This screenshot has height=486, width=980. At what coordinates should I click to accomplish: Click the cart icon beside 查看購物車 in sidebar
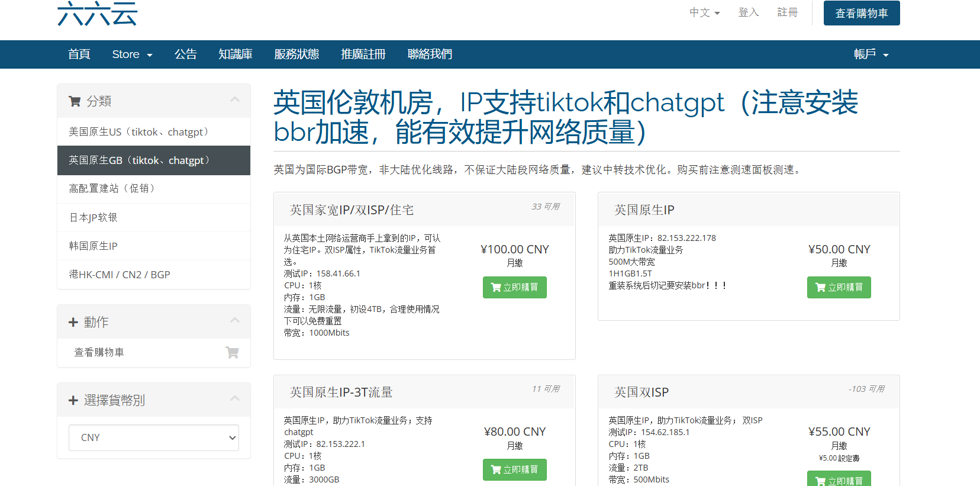click(232, 352)
